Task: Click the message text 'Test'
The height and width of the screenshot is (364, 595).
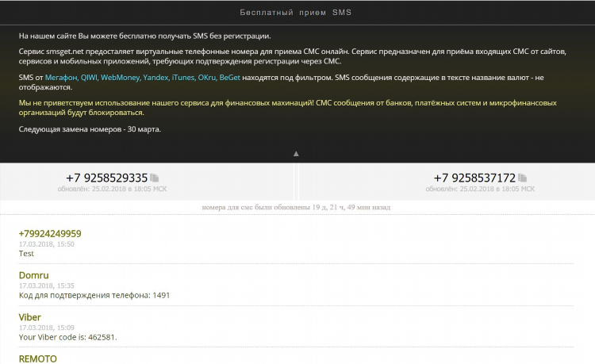Action: click(26, 254)
